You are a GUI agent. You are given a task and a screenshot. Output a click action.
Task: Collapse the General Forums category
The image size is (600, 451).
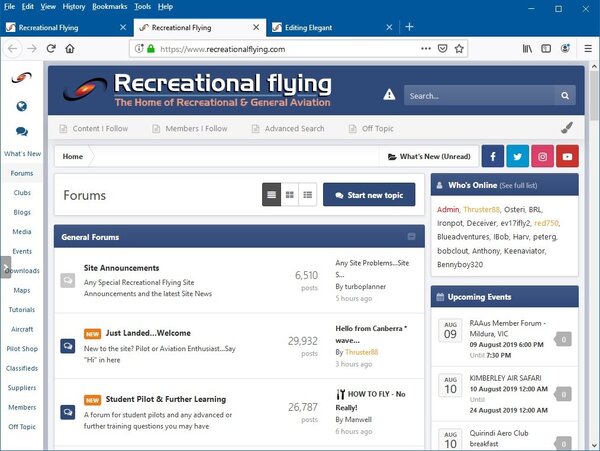coord(412,237)
